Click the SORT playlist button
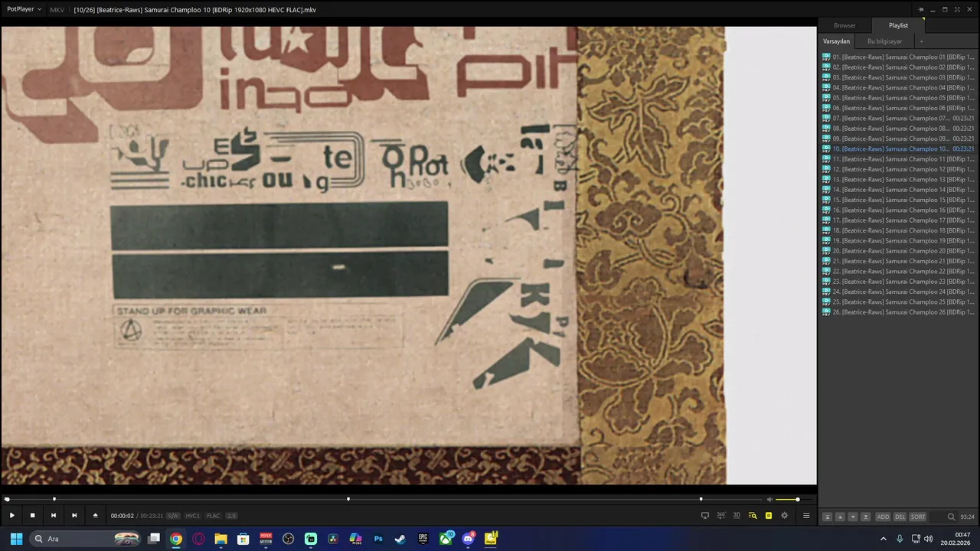Image resolution: width=980 pixels, height=551 pixels. (917, 517)
